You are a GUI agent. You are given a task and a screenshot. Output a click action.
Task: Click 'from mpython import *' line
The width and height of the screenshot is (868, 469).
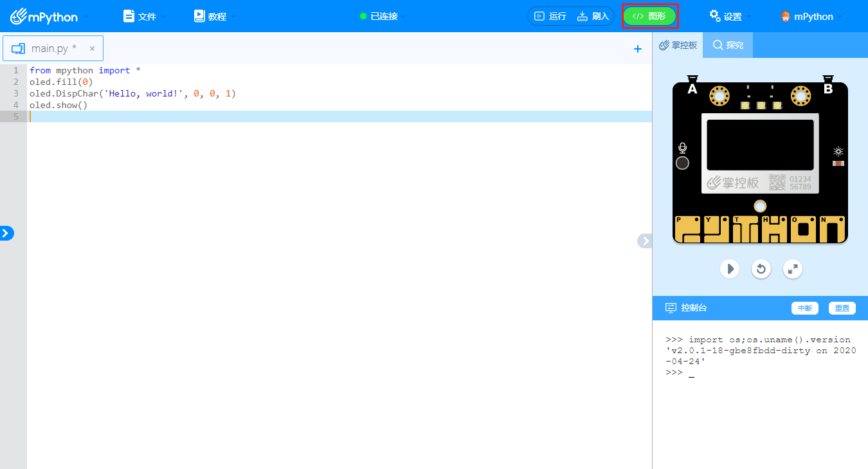pos(85,70)
